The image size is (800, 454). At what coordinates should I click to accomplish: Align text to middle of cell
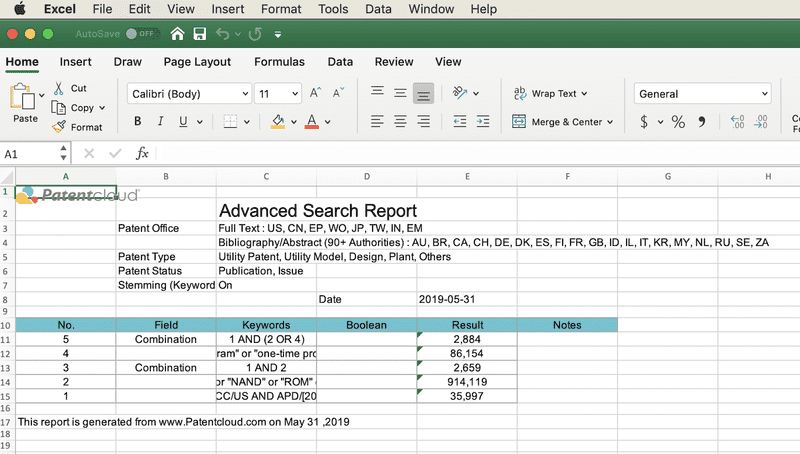[x=400, y=93]
